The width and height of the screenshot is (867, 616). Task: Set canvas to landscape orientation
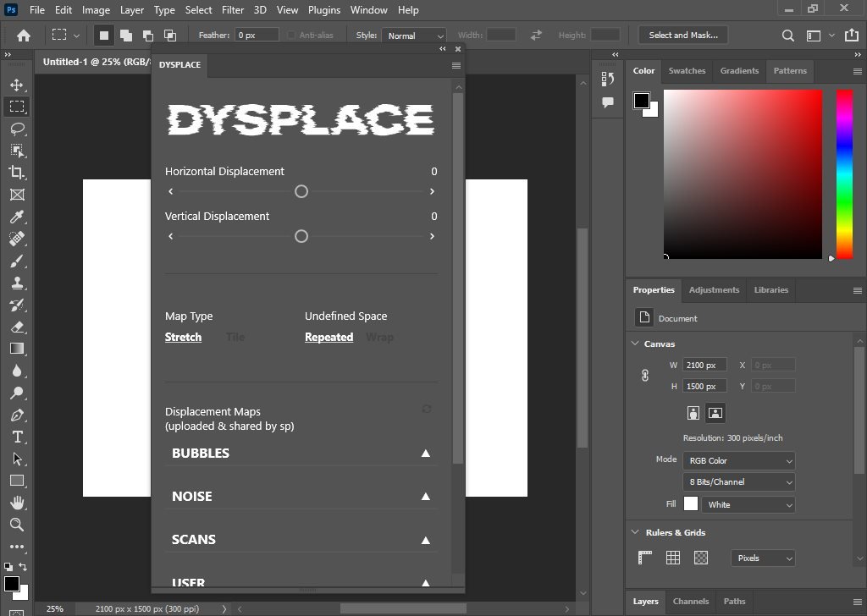pos(715,413)
